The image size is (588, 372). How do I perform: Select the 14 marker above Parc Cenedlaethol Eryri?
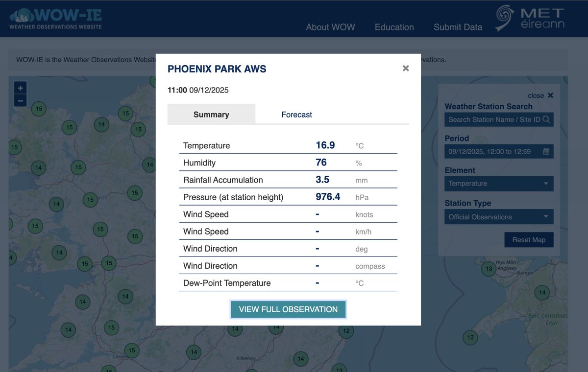pyautogui.click(x=542, y=293)
